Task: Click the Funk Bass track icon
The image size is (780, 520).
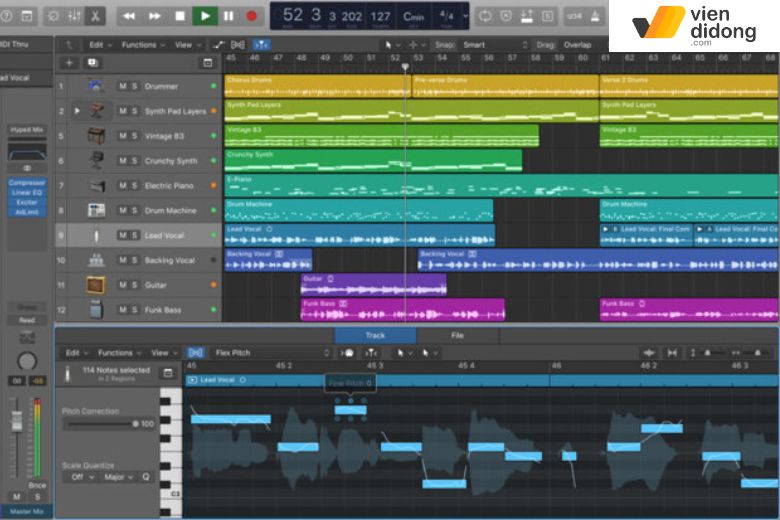Action: point(96,310)
